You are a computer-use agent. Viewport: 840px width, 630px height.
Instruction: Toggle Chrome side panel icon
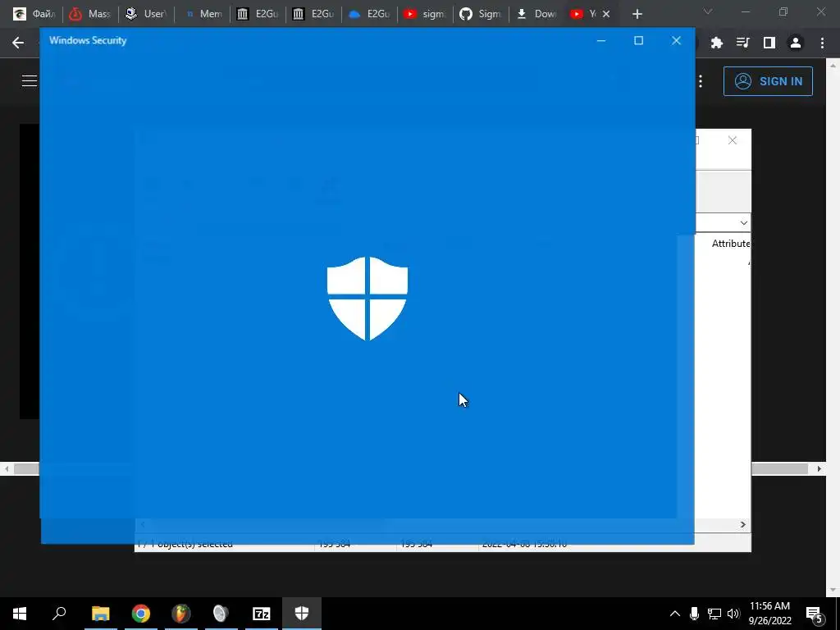pyautogui.click(x=769, y=43)
